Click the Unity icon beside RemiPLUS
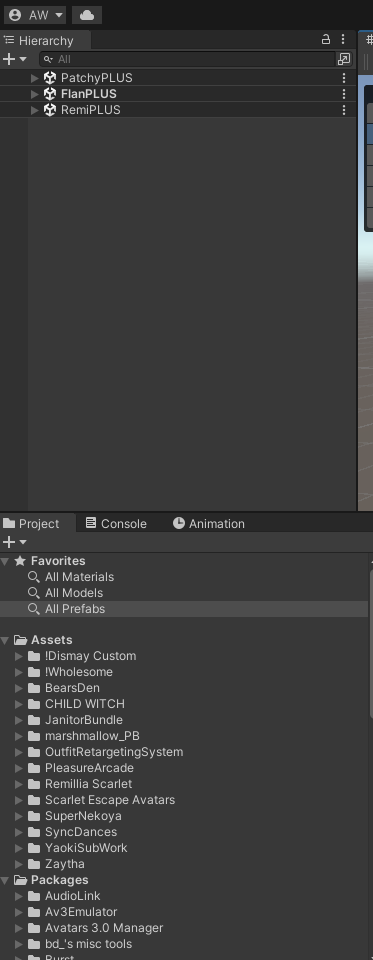This screenshot has width=373, height=960. [50, 110]
